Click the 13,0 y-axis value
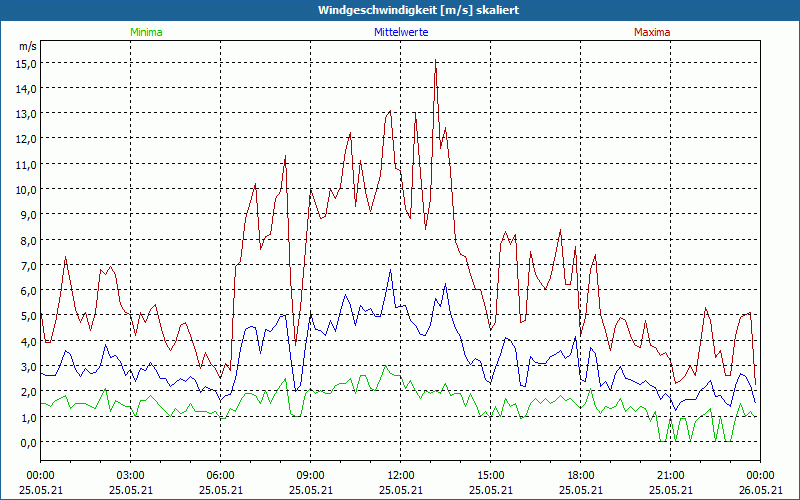 [x=27, y=114]
